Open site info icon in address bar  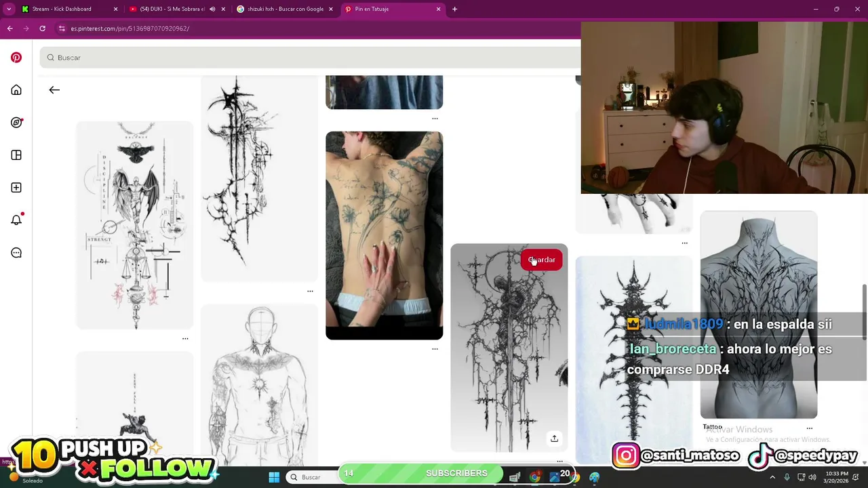pos(62,28)
